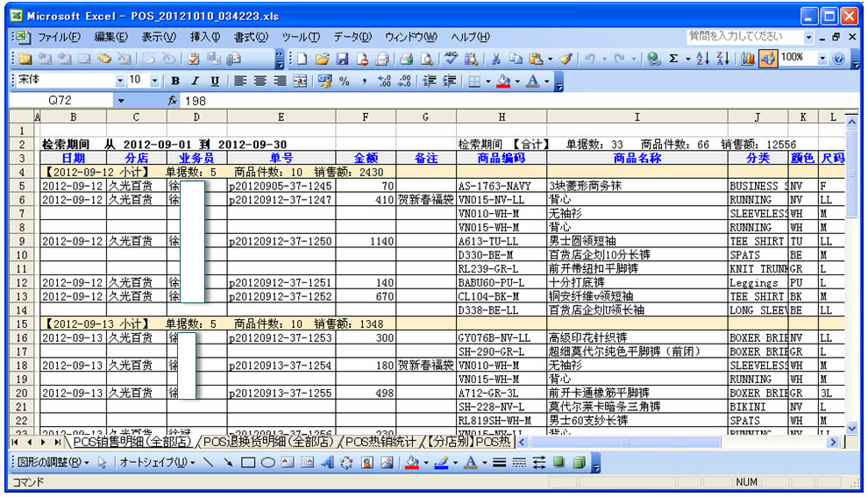Open the 挿入(I) menu

point(205,37)
